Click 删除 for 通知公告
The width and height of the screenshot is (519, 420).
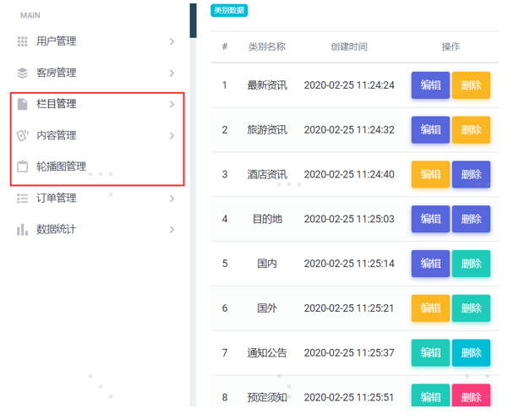point(471,352)
